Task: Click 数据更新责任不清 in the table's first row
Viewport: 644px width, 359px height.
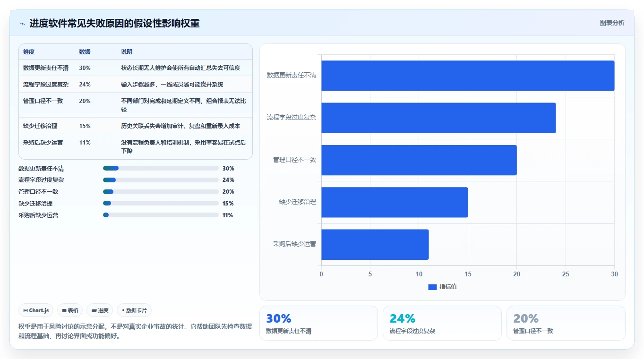Action: (x=46, y=68)
